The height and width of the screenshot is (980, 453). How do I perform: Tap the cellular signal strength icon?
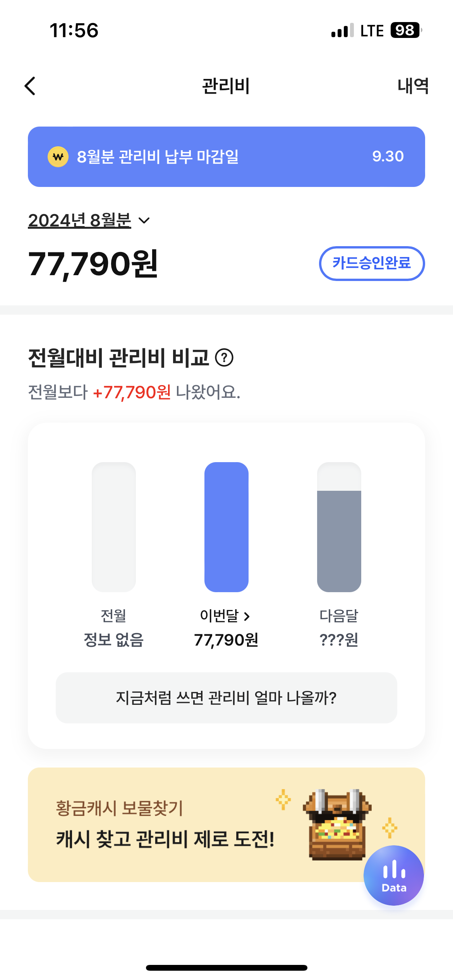point(343,30)
